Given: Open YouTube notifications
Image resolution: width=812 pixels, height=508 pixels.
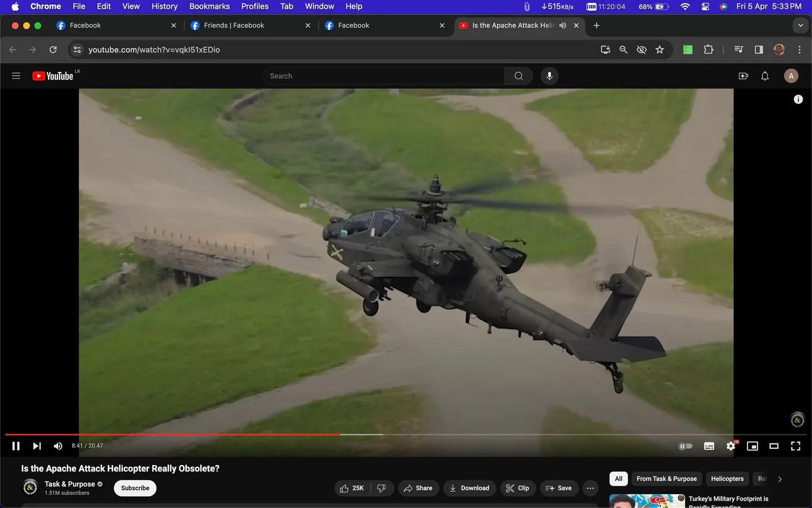Looking at the screenshot, I should tap(764, 76).
